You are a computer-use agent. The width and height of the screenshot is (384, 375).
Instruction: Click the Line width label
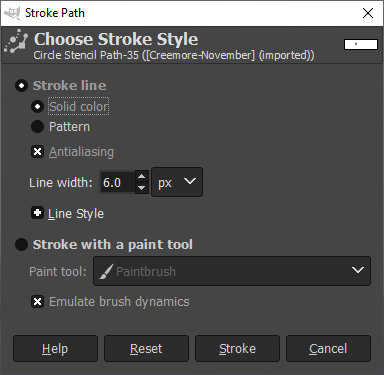point(61,183)
